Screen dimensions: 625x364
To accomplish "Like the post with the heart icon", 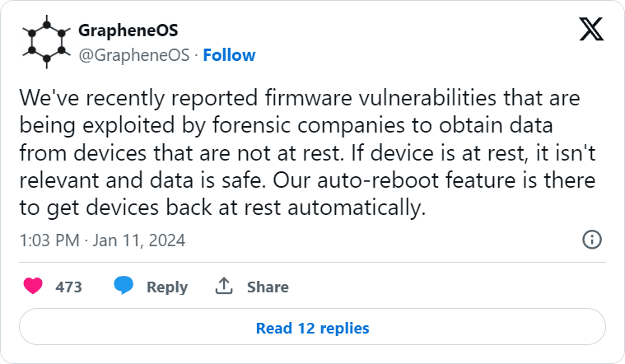I will [34, 287].
